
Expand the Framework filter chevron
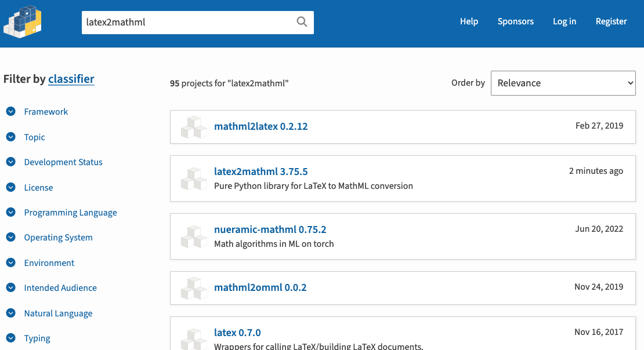(10, 111)
